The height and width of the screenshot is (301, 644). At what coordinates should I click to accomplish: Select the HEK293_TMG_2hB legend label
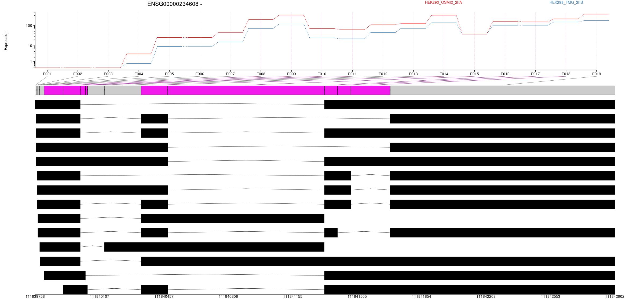[566, 2]
